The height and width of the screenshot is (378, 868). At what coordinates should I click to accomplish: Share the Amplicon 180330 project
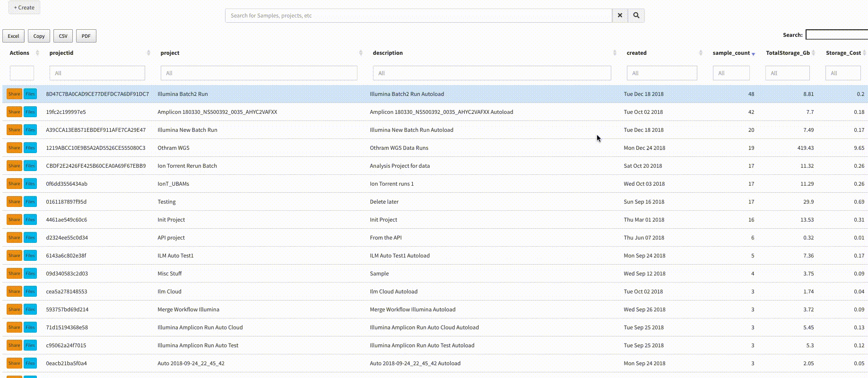pyautogui.click(x=14, y=112)
